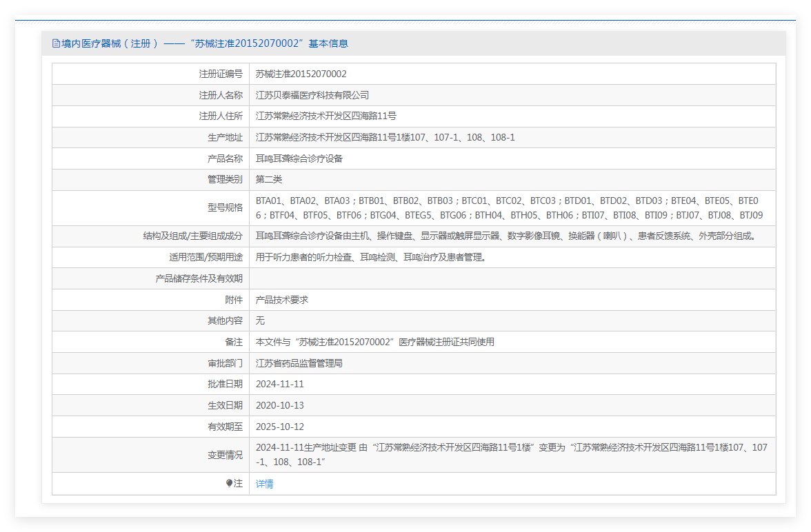Select composition text starting 耳鸣耳聋综合诊疗设备由主机

click(508, 236)
